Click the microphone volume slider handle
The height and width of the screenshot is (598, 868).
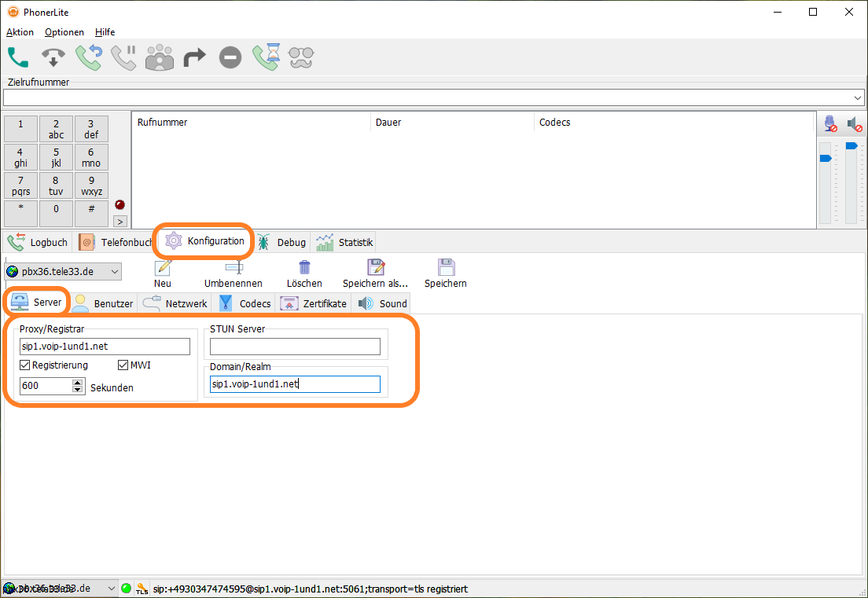click(x=826, y=158)
